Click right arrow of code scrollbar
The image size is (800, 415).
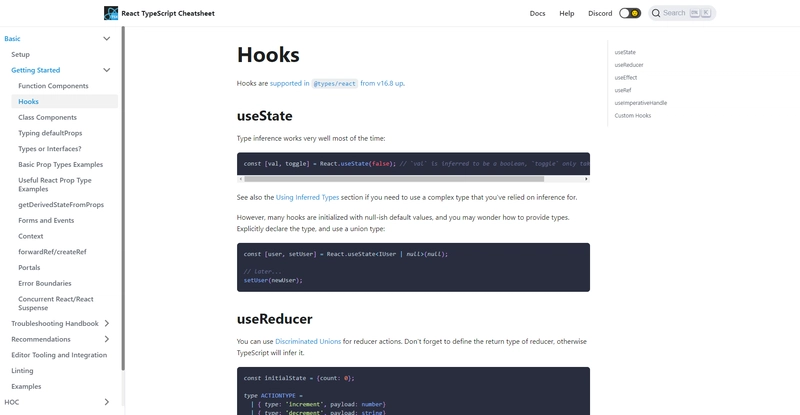coord(587,179)
